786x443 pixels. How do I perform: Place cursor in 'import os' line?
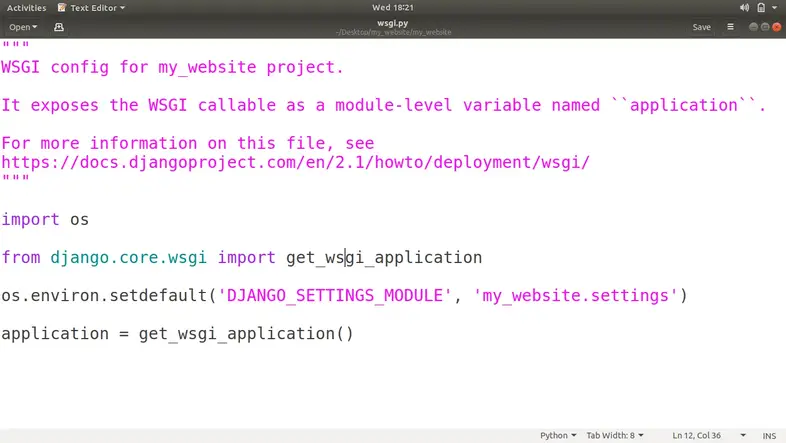45,219
